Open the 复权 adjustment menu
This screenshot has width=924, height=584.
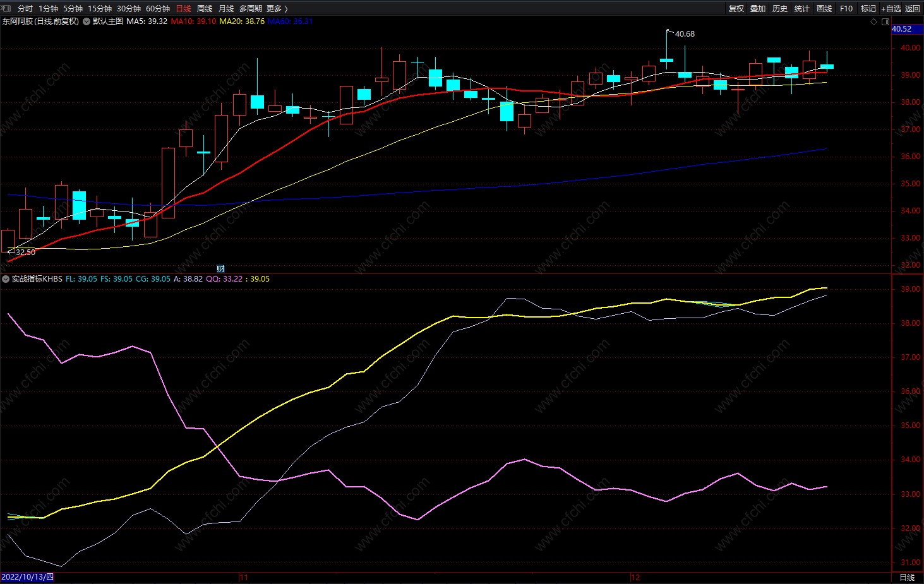point(736,9)
